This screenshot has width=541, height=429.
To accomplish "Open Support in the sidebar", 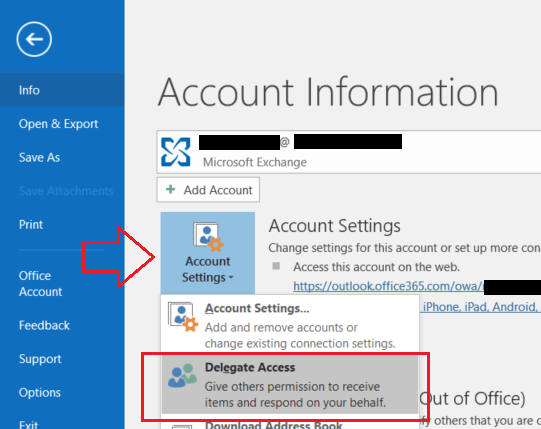I will [40, 359].
